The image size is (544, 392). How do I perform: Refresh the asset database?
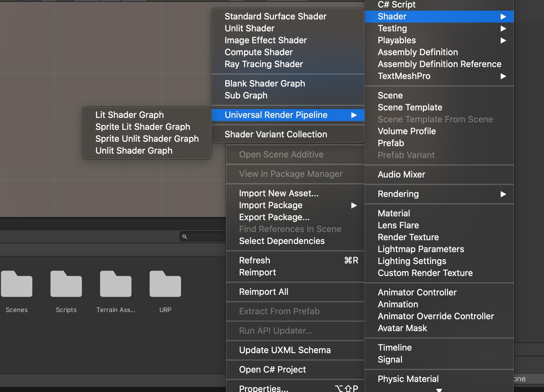pos(295,261)
